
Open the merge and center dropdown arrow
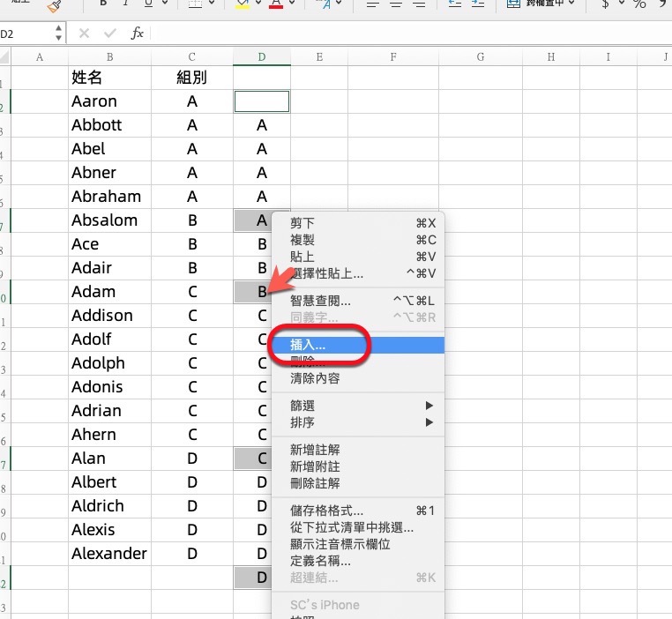pos(571,3)
